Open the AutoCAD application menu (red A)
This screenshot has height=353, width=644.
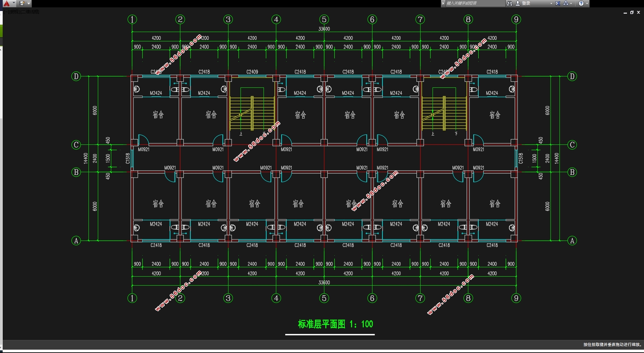tap(7, 3)
